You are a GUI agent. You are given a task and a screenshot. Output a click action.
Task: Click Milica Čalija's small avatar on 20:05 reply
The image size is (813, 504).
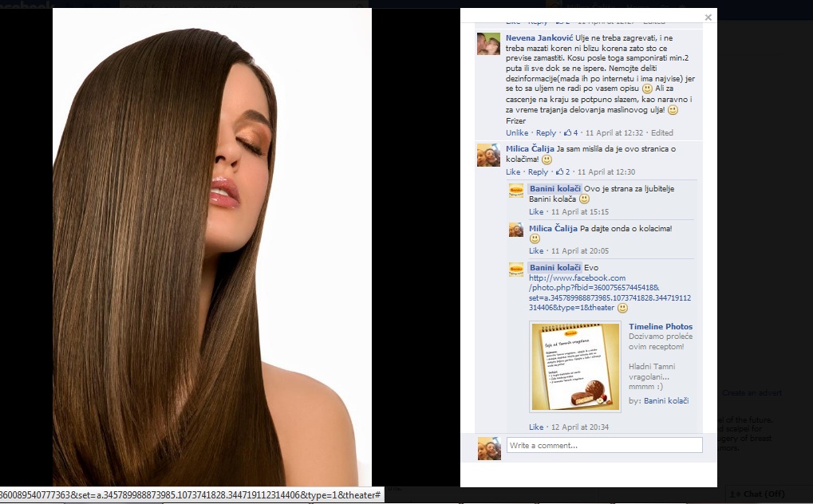pyautogui.click(x=516, y=230)
